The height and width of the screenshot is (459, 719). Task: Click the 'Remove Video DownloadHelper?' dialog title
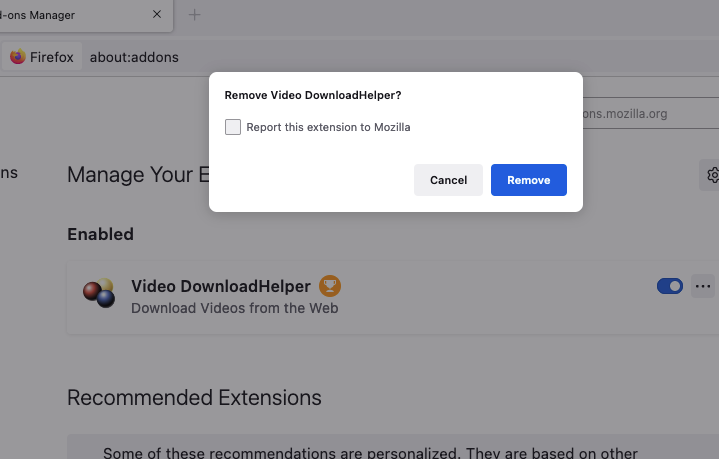pos(313,95)
